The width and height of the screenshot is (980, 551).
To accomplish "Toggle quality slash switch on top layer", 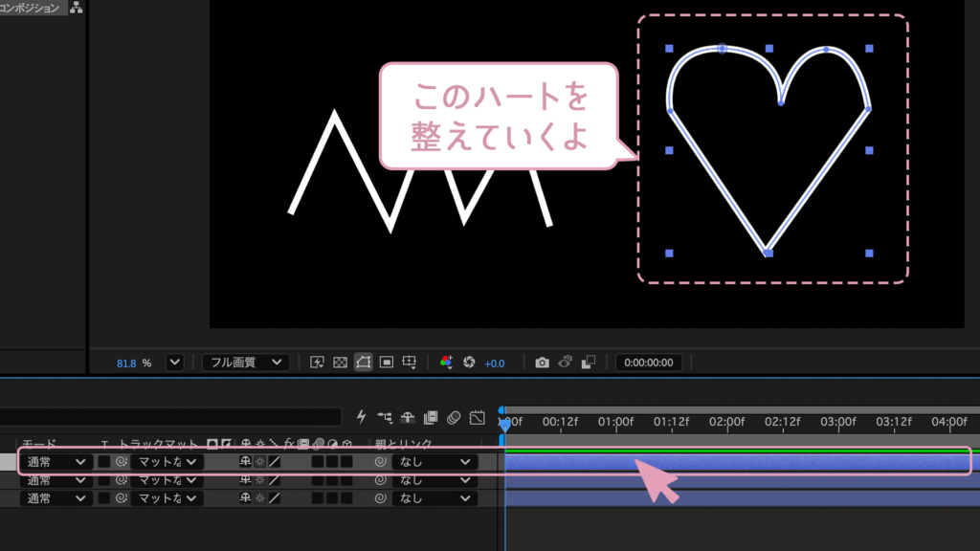I will click(275, 462).
